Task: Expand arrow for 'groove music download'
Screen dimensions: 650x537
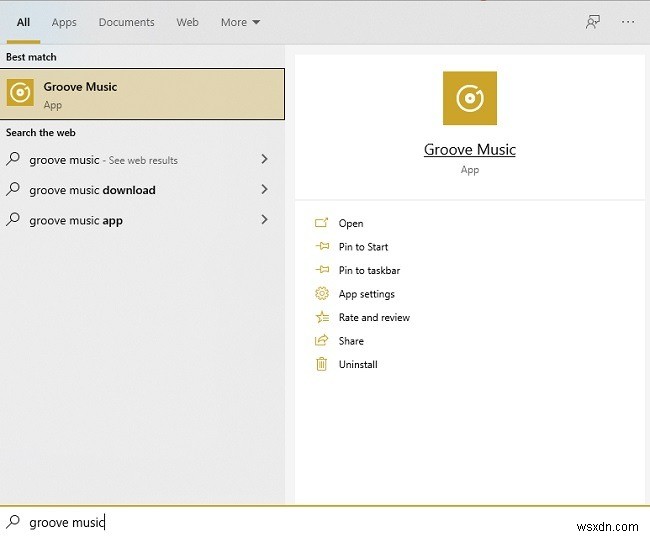Action: (264, 190)
